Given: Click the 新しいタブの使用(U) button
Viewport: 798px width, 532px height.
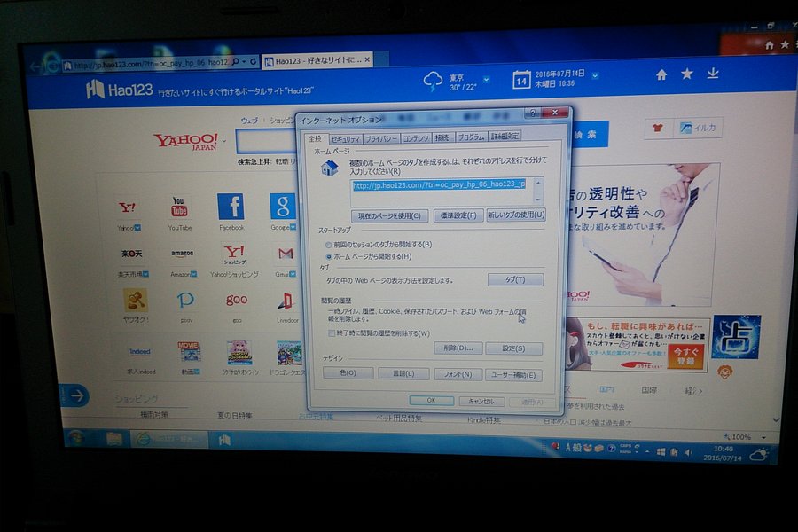Looking at the screenshot, I should coord(515,215).
